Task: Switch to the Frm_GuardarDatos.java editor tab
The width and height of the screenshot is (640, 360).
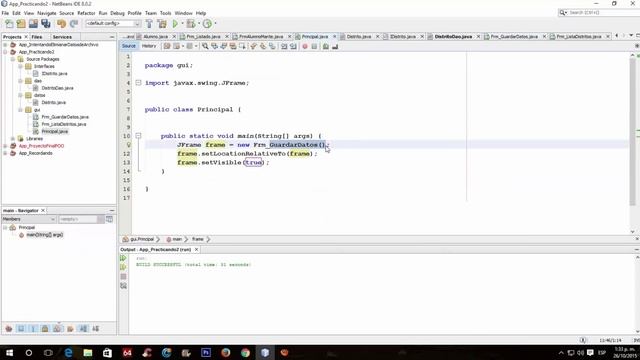Action: pos(514,37)
